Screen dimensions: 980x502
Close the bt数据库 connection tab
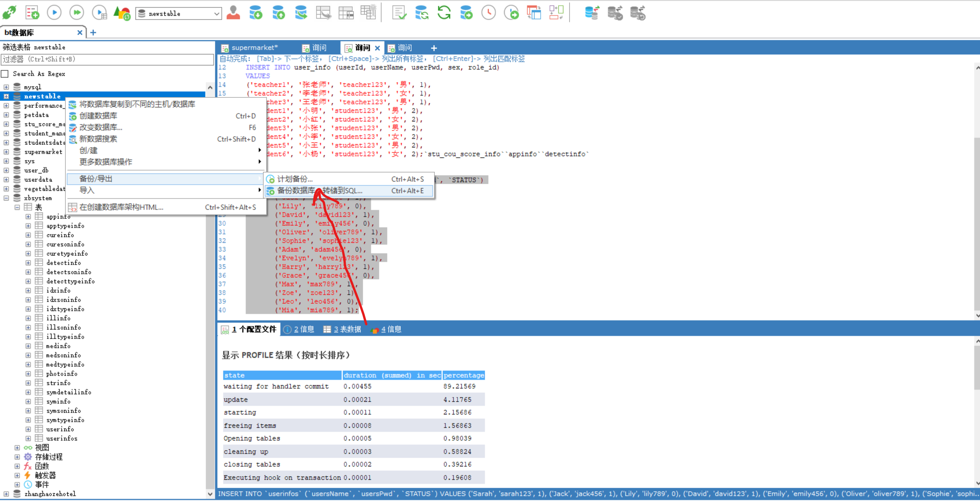point(80,33)
